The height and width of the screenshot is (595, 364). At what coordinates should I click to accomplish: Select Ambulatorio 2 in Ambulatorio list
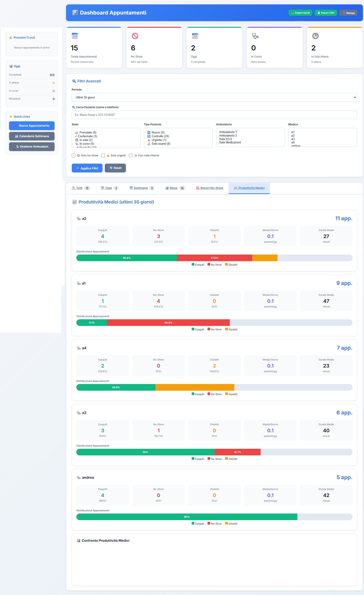(x=228, y=135)
